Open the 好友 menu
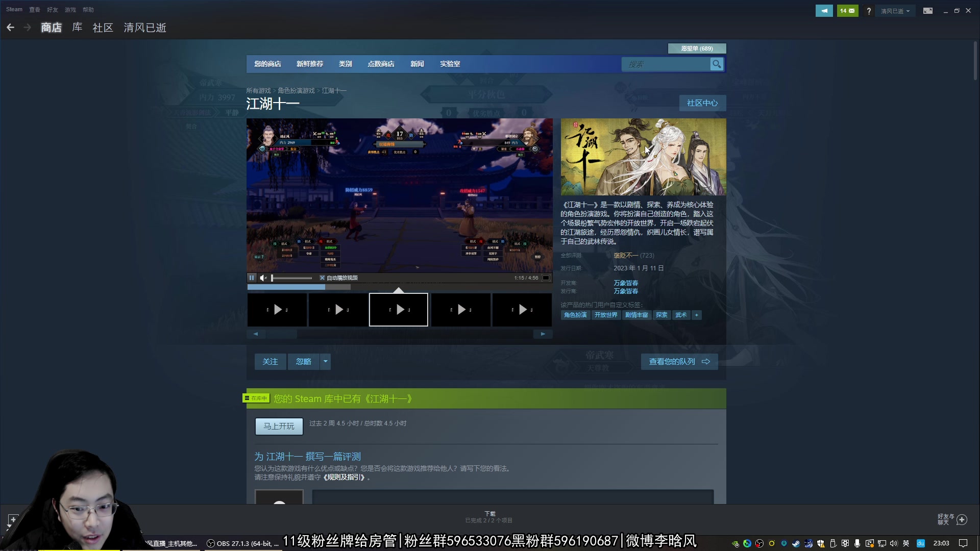The width and height of the screenshot is (980, 551). tap(53, 10)
